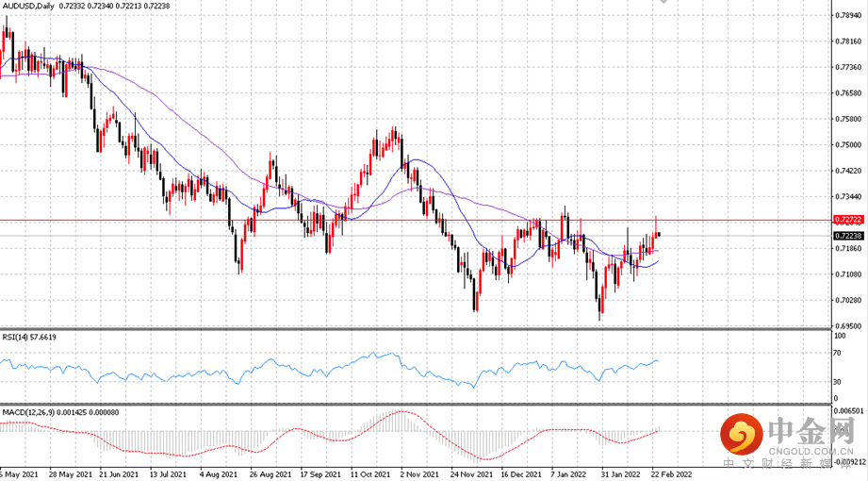Click the 0.71860 price axis label
This screenshot has height=481, width=868.
click(848, 249)
